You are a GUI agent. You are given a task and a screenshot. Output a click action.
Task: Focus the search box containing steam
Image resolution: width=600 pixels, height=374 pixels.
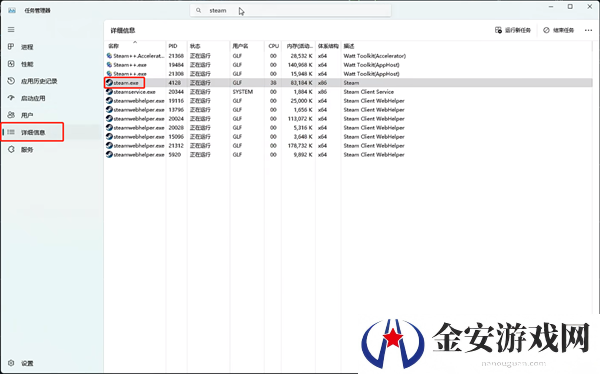(290, 10)
